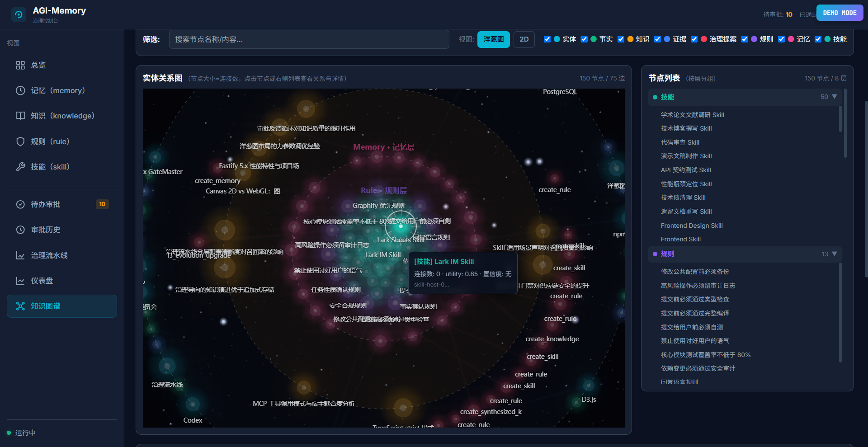
Task: Click the clock icon beside 审批历史
Action: [x=20, y=230]
